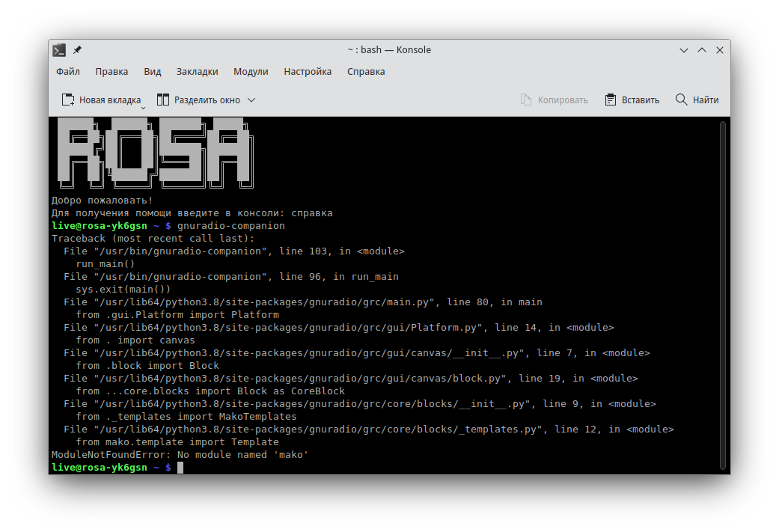Open the Настройка menu
Viewport: 779px width, 532px height.
tap(308, 72)
